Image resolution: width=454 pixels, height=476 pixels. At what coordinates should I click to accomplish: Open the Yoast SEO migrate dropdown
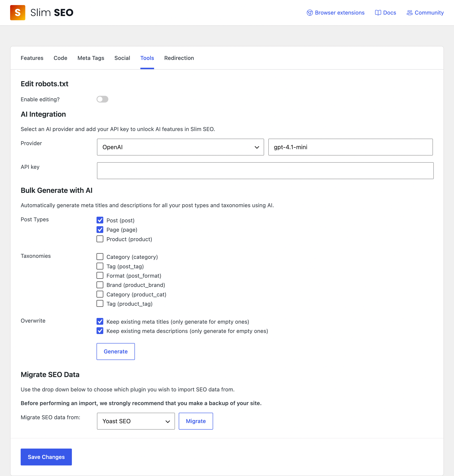[x=136, y=421]
